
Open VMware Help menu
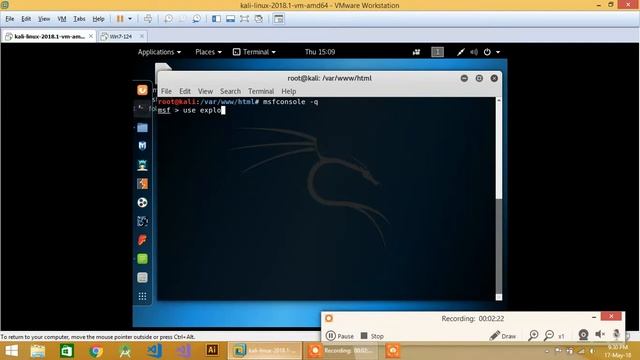(x=98, y=19)
